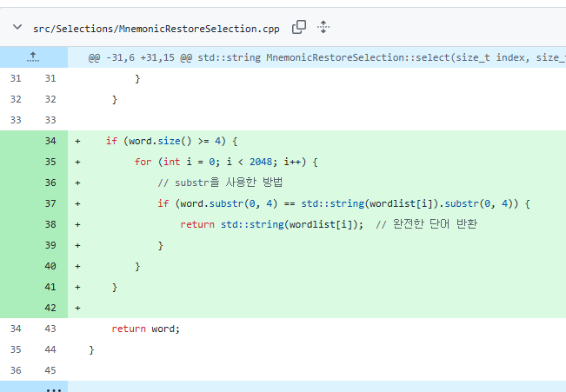This screenshot has height=392, width=566.
Task: Select new line number 41
Action: tap(50, 288)
